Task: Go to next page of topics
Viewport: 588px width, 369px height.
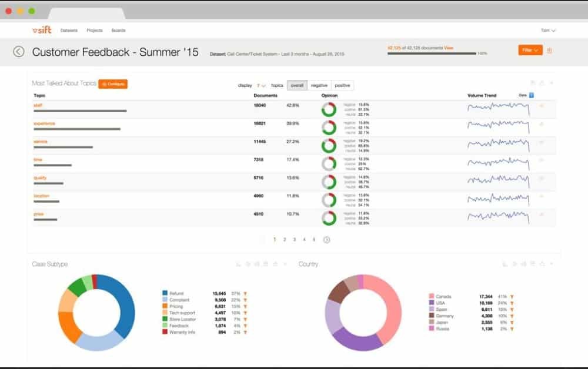Action: (x=327, y=240)
